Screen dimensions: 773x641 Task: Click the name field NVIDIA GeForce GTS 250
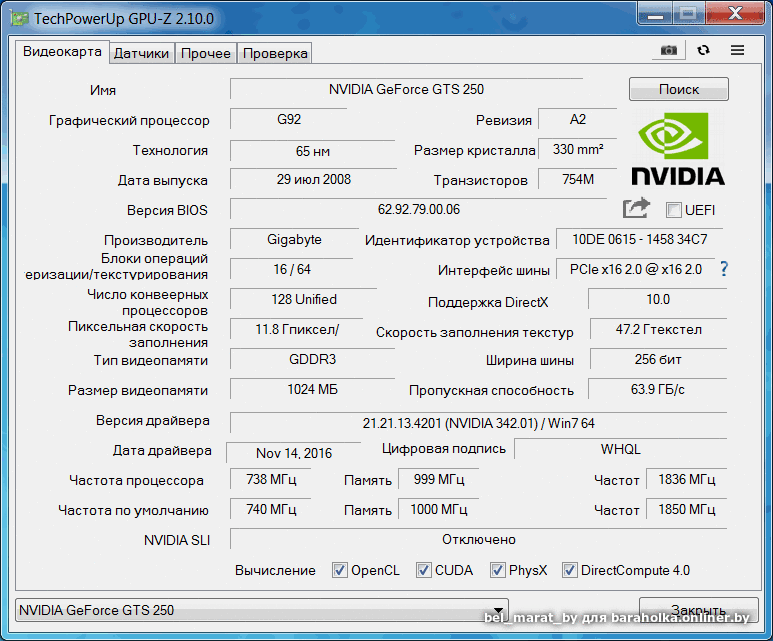pos(406,89)
